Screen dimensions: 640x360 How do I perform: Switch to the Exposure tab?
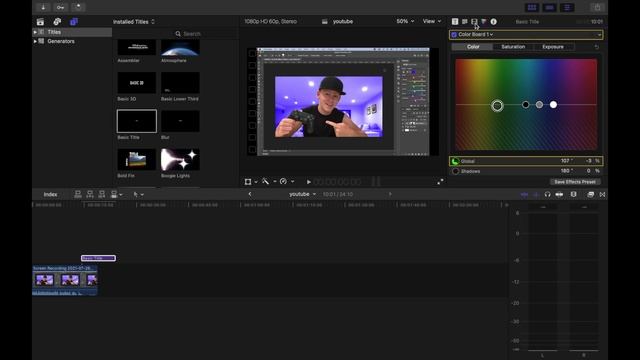(x=553, y=47)
